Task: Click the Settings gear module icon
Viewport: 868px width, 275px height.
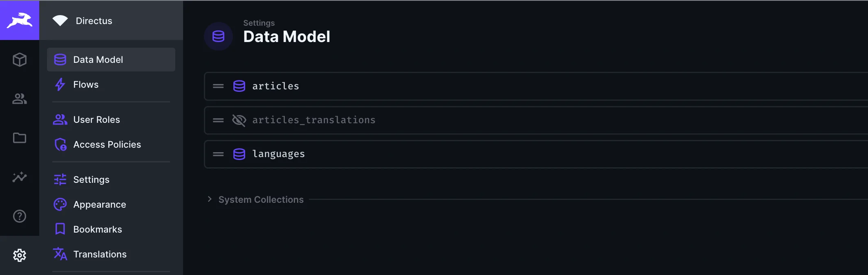Action: (x=20, y=255)
